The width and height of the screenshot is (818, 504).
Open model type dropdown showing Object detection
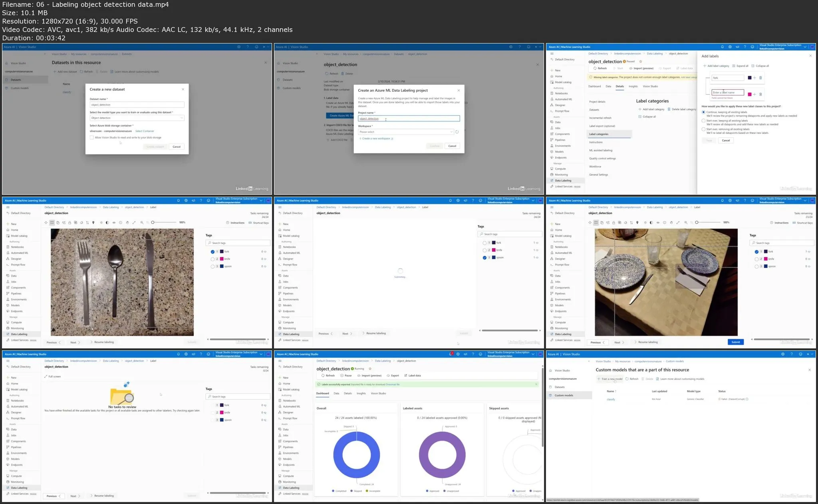(137, 118)
